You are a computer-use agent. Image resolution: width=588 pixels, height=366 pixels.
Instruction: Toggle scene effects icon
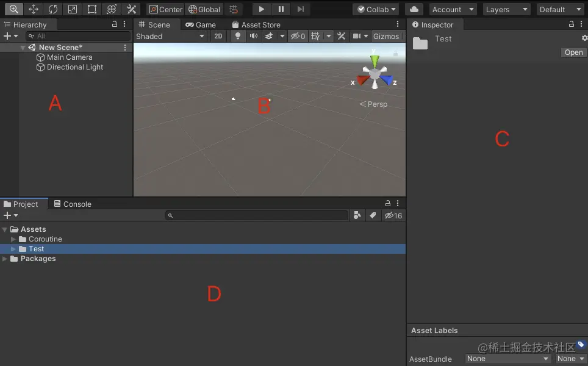click(x=269, y=36)
